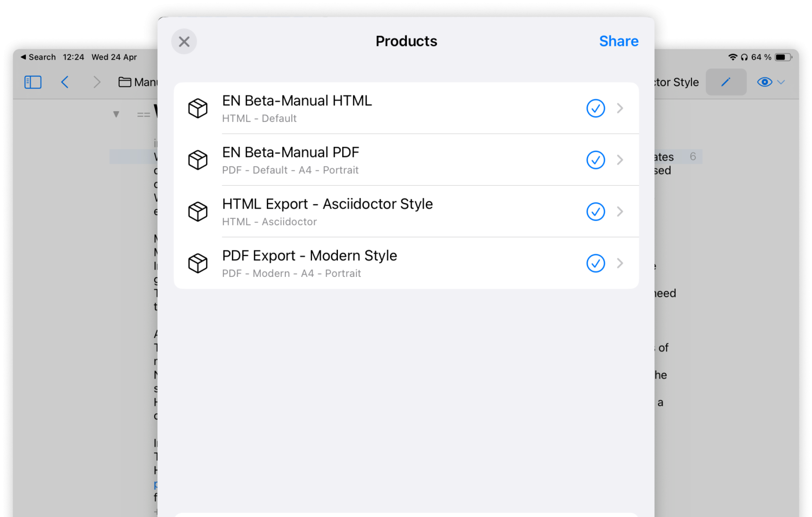Uncheck HTML Export - Asciidoctor Style
Screen dimensions: 812x517
(595, 211)
